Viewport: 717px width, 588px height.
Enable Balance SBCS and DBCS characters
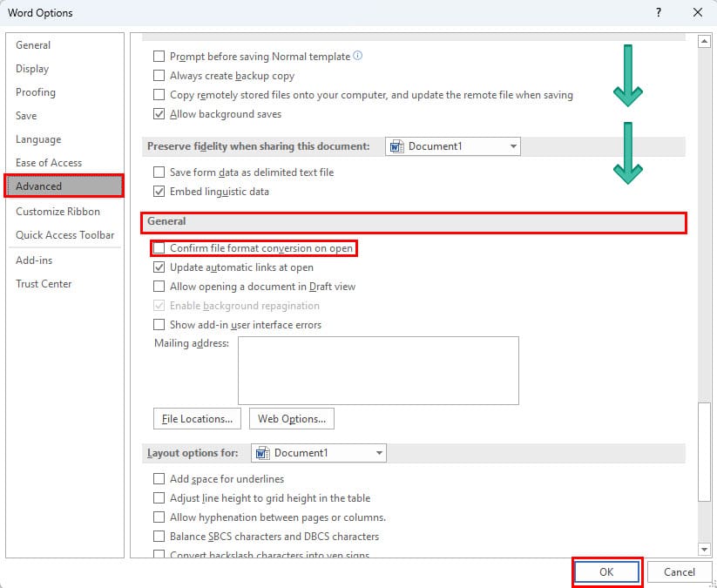click(159, 537)
